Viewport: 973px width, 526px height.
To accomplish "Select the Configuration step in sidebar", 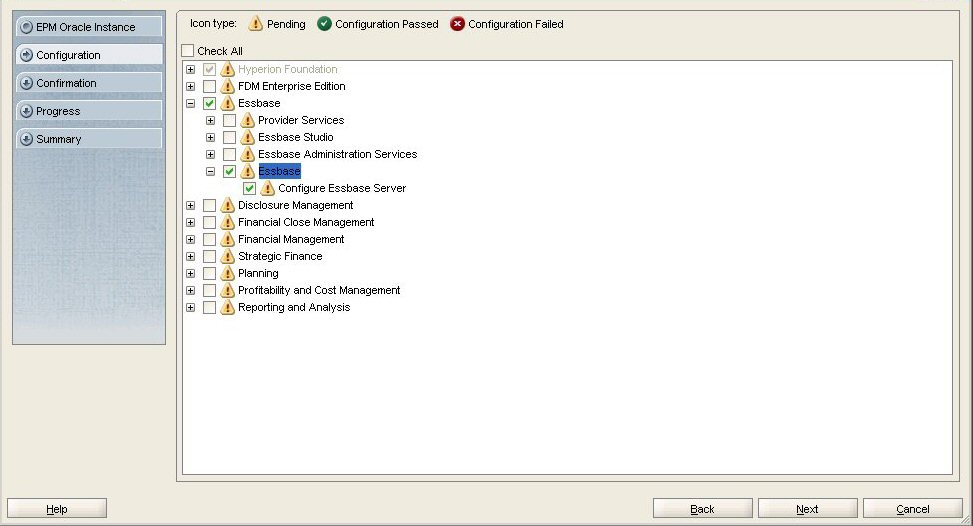I will pyautogui.click(x=89, y=55).
